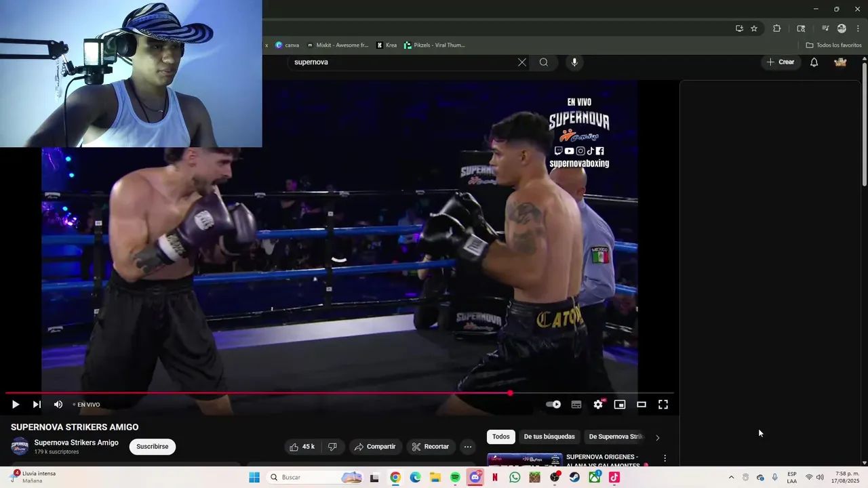Mute the video player volume
Image resolution: width=868 pixels, height=488 pixels.
click(x=58, y=405)
